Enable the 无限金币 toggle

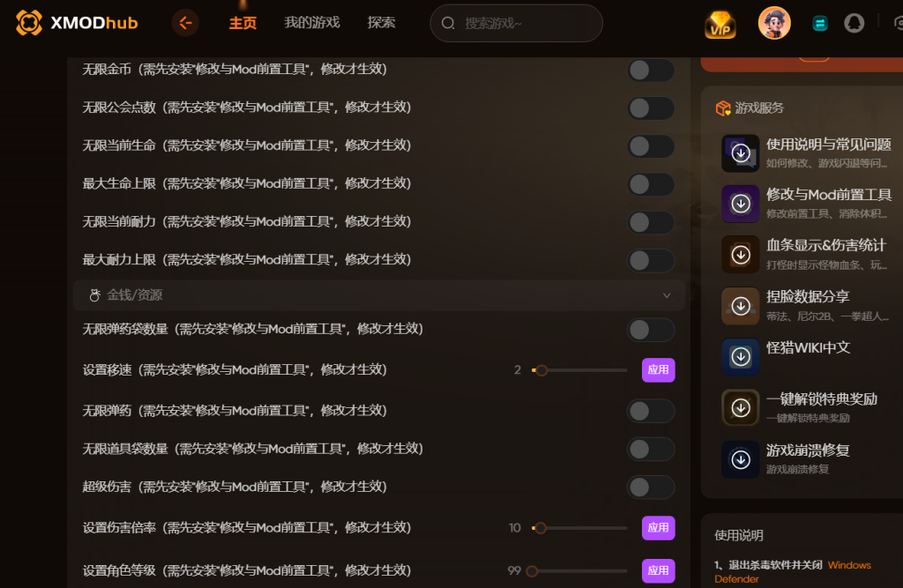point(651,71)
